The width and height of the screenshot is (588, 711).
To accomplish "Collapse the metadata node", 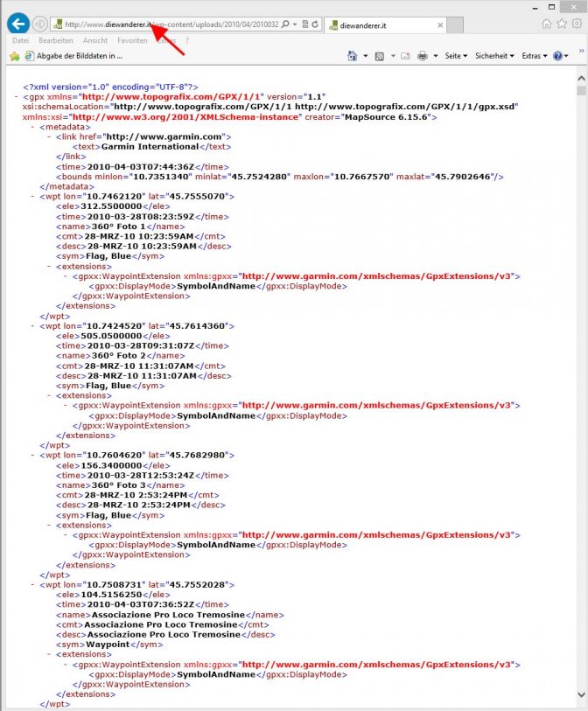I will (32, 127).
